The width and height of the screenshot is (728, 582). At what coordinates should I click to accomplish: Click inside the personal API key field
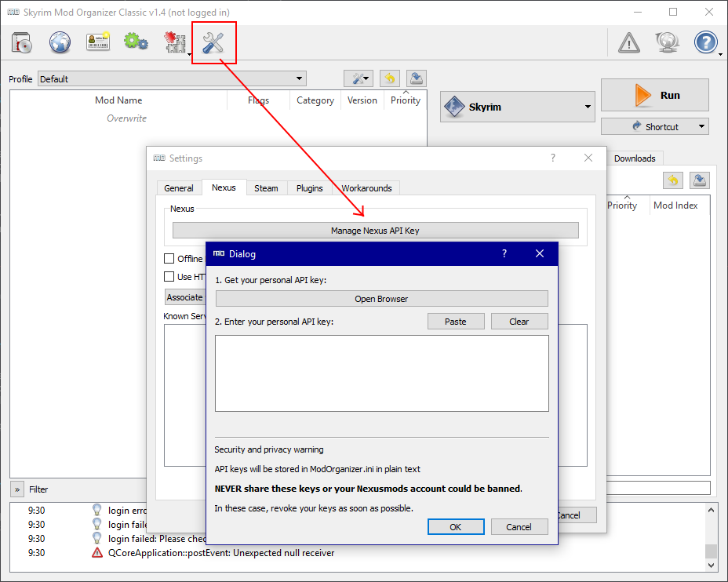(x=381, y=373)
